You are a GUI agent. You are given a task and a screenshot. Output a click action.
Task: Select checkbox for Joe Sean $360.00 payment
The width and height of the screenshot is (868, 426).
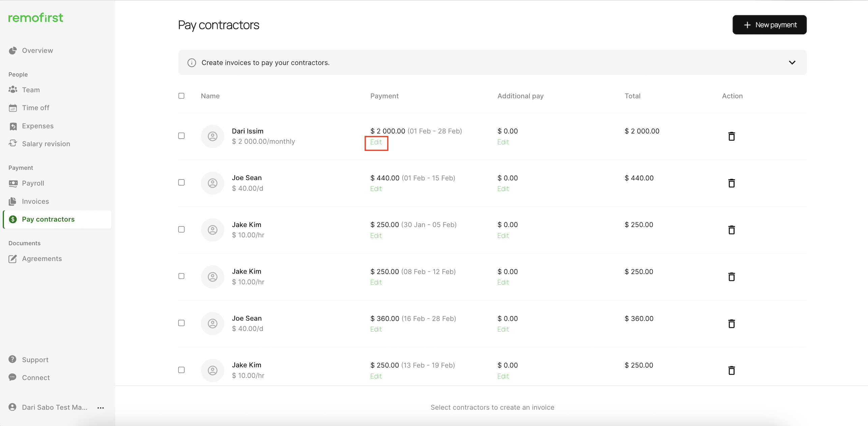[181, 323]
